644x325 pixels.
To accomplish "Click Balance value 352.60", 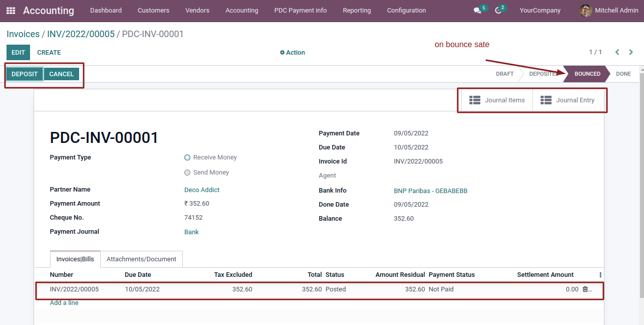I will click(404, 219).
